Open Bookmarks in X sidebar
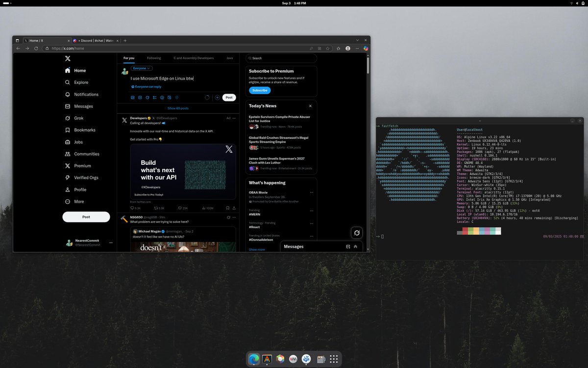Viewport: 588px width, 368px height. pos(80,130)
